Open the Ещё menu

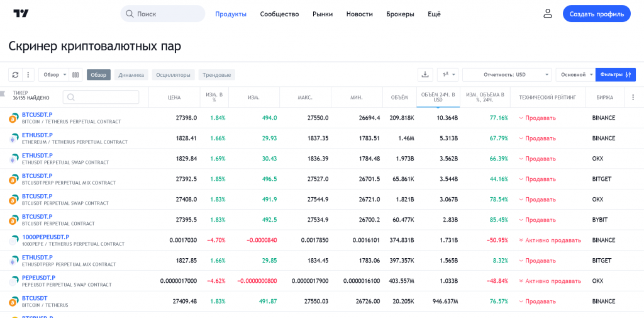pyautogui.click(x=434, y=14)
